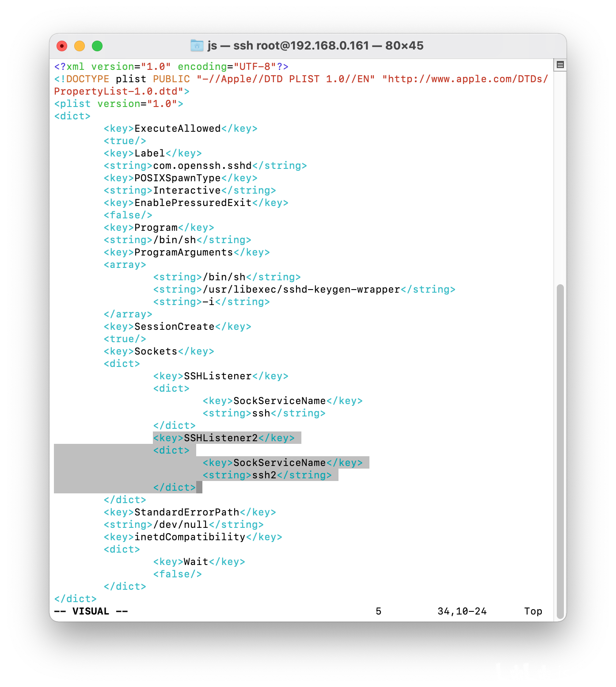This screenshot has height=687, width=616.
Task: Click the split pane icon above scrollbar
Action: click(x=560, y=65)
